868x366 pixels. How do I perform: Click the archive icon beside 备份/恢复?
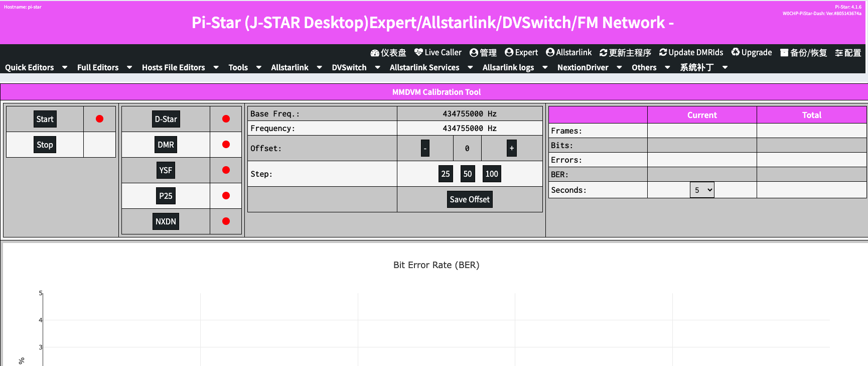tap(784, 53)
